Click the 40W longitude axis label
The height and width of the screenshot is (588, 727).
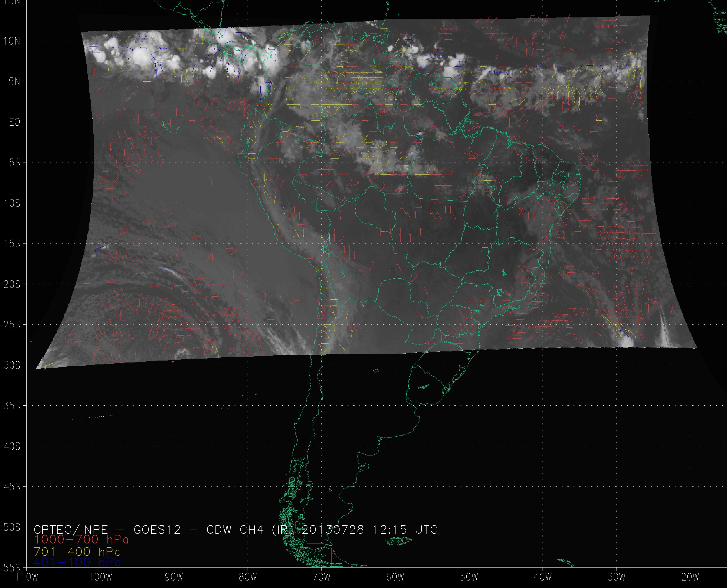(x=543, y=577)
